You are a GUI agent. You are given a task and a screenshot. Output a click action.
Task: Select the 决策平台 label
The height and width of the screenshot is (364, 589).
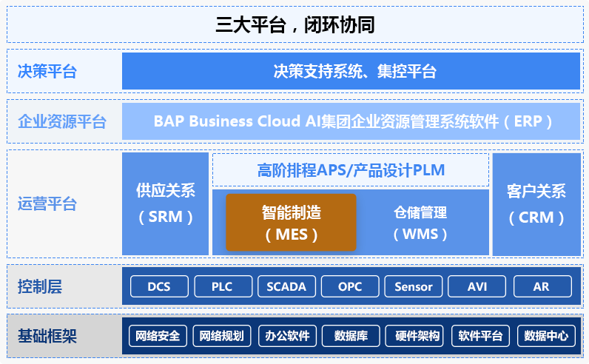(47, 71)
